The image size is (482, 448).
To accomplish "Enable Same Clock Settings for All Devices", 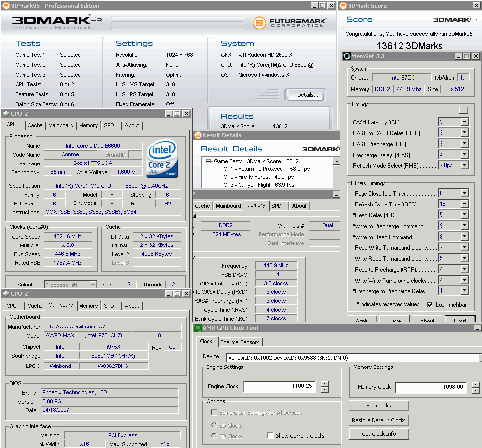I will 214,412.
